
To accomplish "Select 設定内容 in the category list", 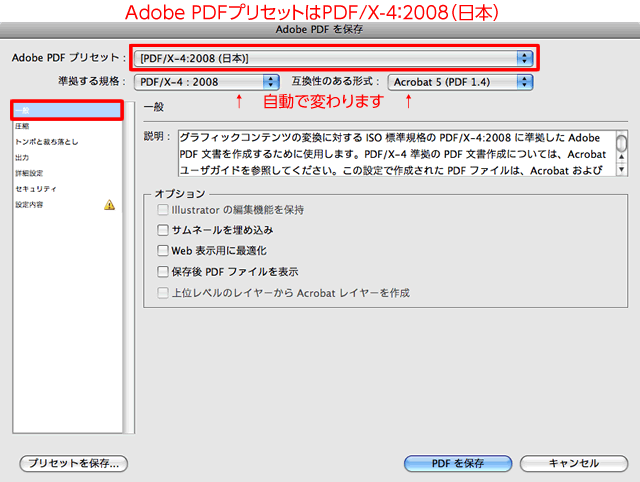I will click(67, 204).
